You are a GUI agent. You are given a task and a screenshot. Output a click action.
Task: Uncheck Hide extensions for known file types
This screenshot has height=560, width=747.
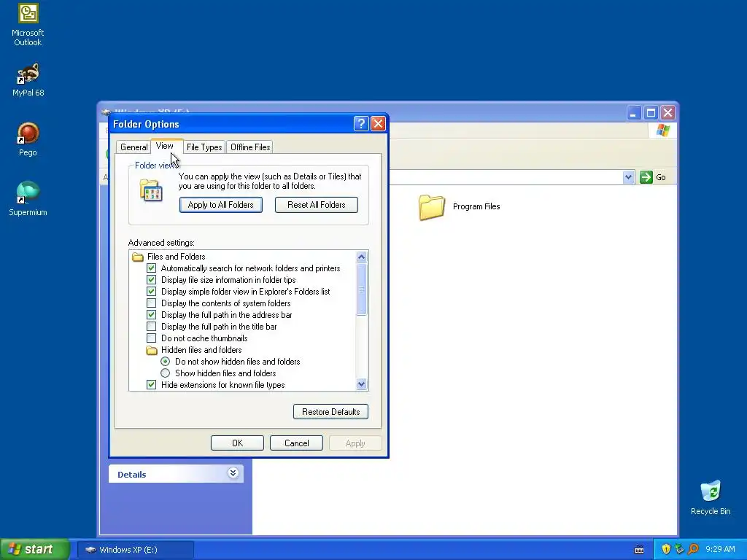[151, 385]
